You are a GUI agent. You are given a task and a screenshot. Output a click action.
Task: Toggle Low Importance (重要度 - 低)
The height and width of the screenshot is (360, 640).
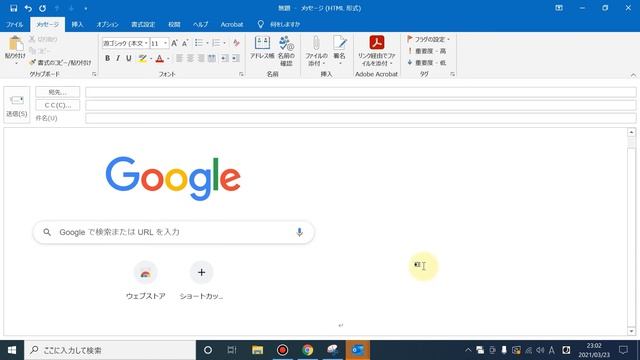[x=427, y=63]
